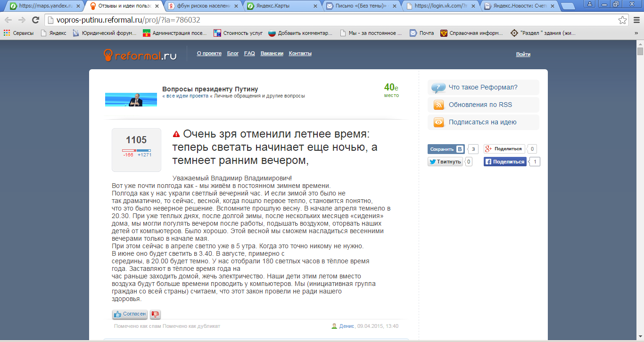Click Putin project banner thumbnail
Screen dimensions: 644x342
131,99
